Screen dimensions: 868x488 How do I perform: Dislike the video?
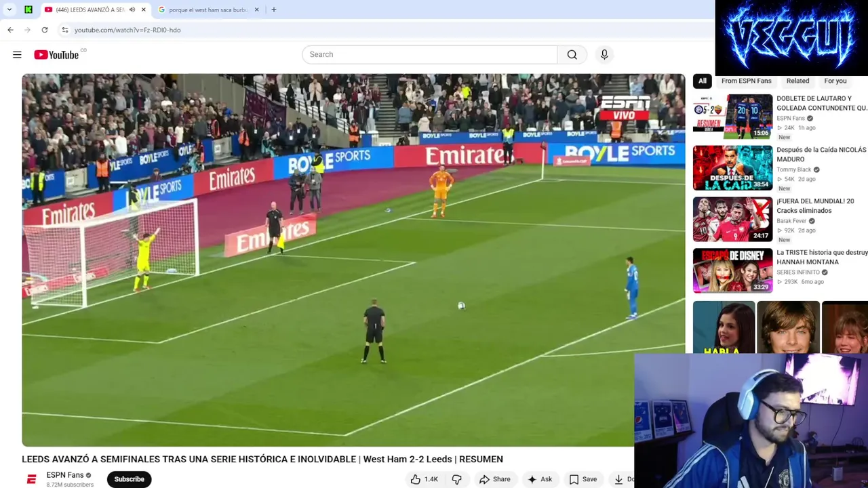pos(456,479)
